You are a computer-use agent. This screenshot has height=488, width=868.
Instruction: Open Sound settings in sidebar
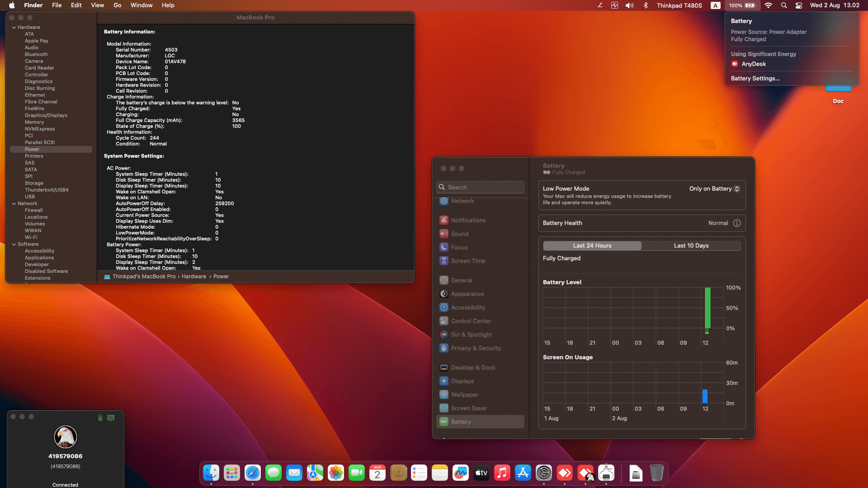point(459,234)
